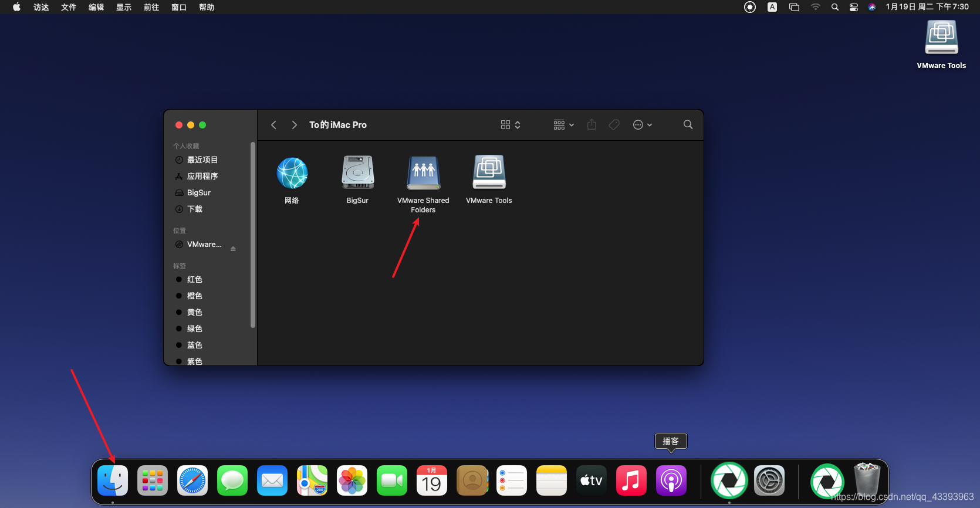Open the screen recording status icon
Image resolution: width=980 pixels, height=508 pixels.
[750, 7]
